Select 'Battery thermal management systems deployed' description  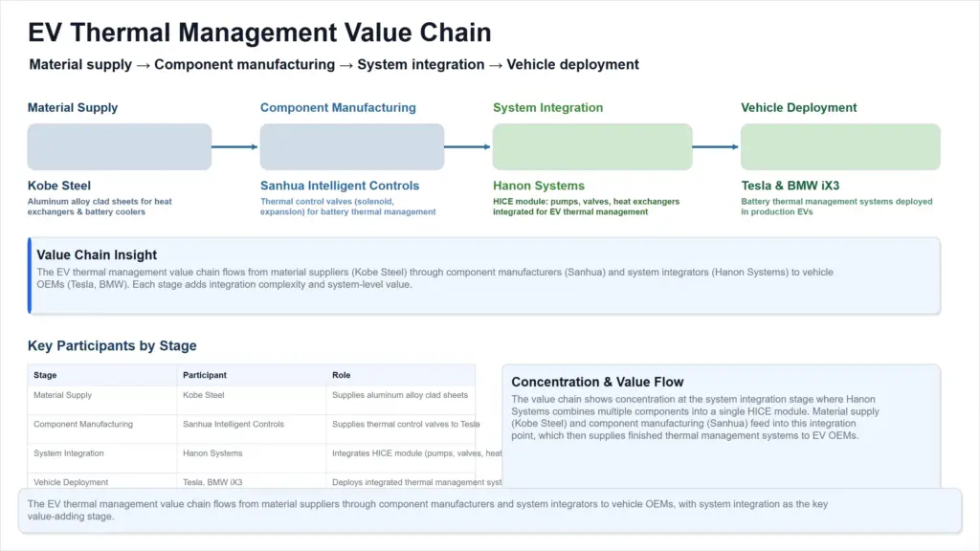click(836, 207)
